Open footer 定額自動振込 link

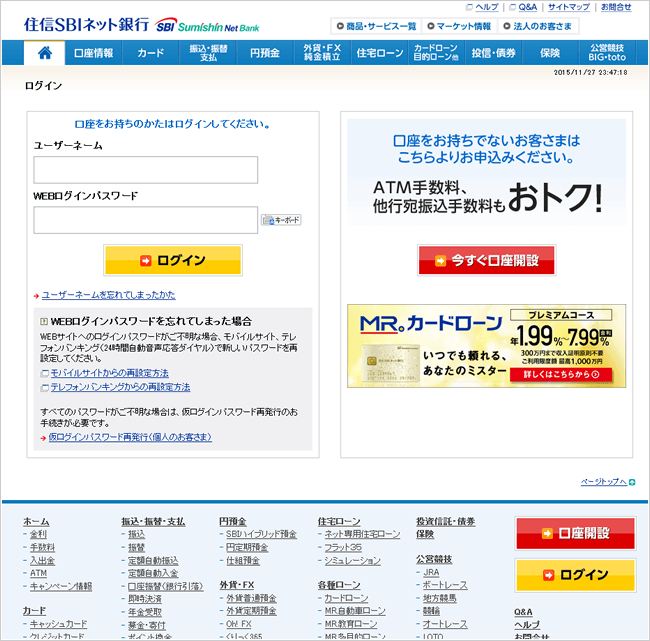153,561
